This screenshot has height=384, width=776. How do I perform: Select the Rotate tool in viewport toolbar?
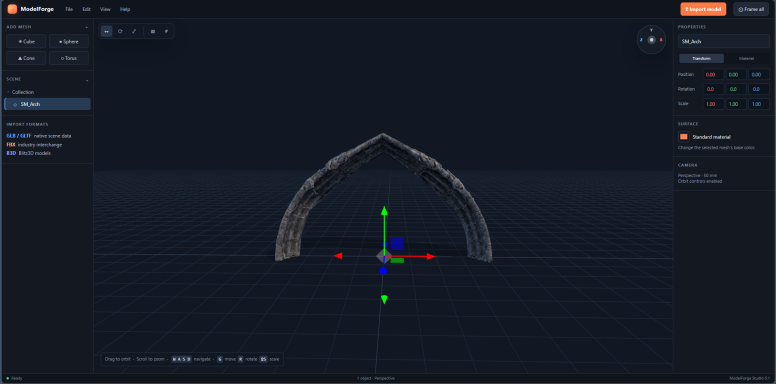[120, 31]
